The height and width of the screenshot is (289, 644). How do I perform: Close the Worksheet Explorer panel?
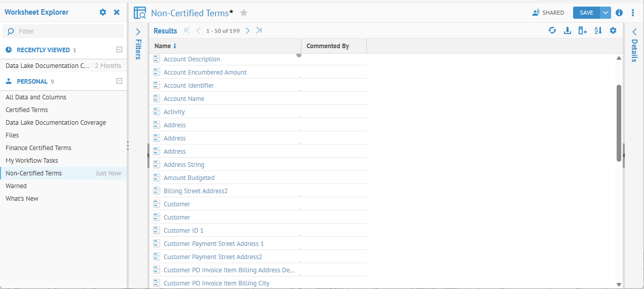[117, 12]
